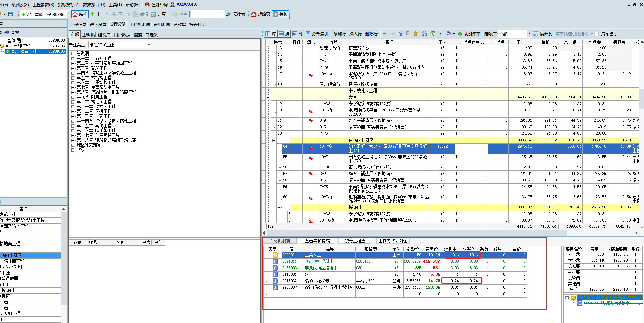This screenshot has height=323, width=644.
Task: Click the save disk icon
Action: click(x=11, y=14)
